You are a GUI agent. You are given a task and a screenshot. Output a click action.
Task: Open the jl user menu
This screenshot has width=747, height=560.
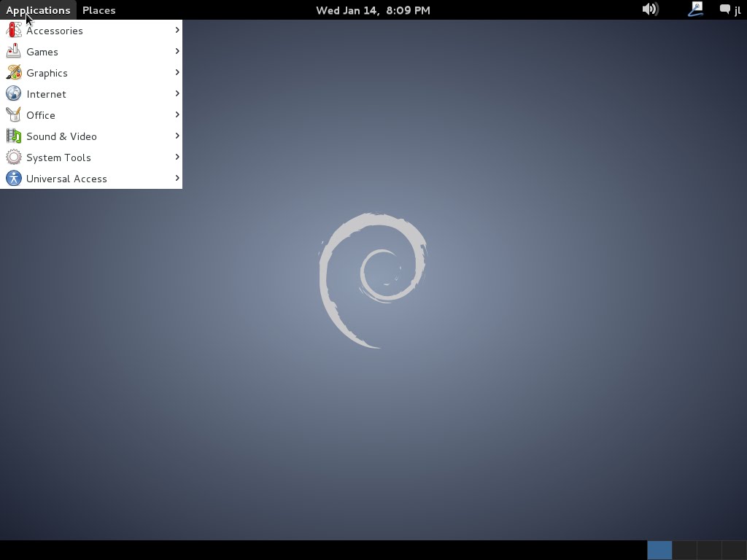coord(738,9)
